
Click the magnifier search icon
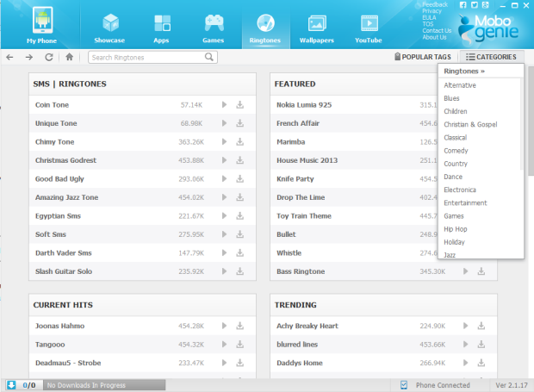pos(209,57)
